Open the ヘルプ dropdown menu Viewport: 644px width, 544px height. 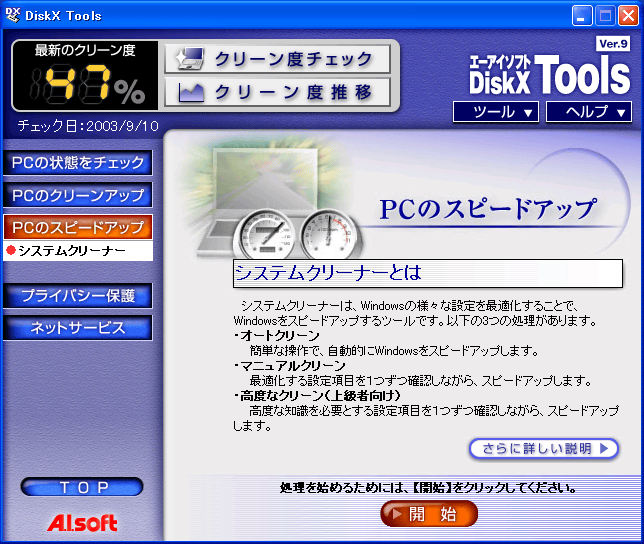pos(589,112)
